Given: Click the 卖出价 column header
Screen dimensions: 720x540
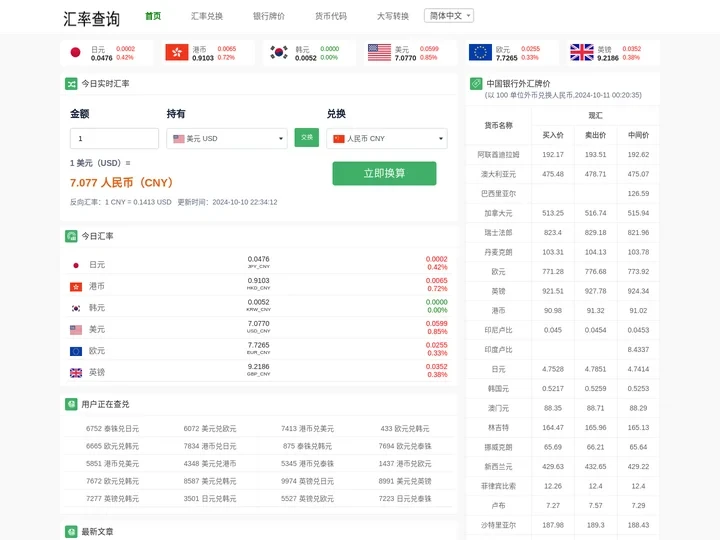Looking at the screenshot, I should [596, 135].
